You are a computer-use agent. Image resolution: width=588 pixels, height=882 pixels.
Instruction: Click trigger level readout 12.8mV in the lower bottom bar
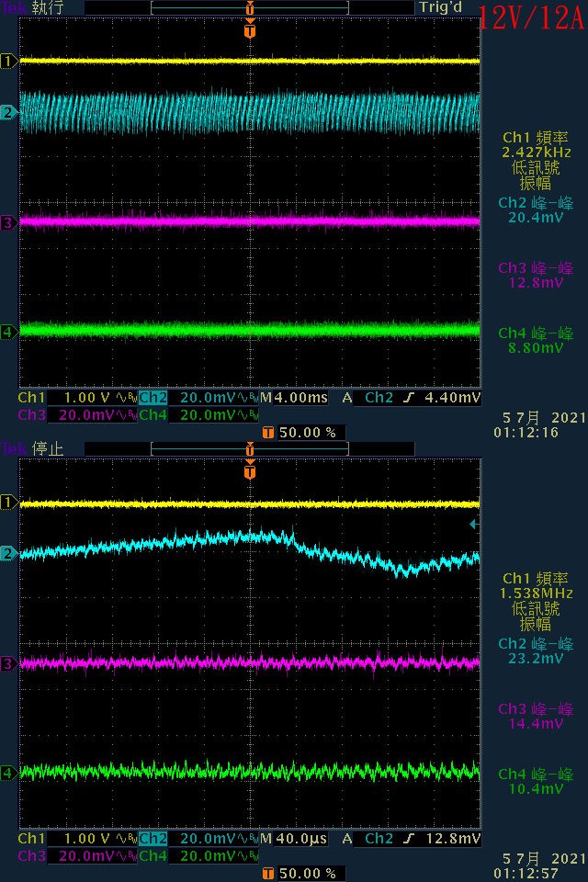[452, 839]
